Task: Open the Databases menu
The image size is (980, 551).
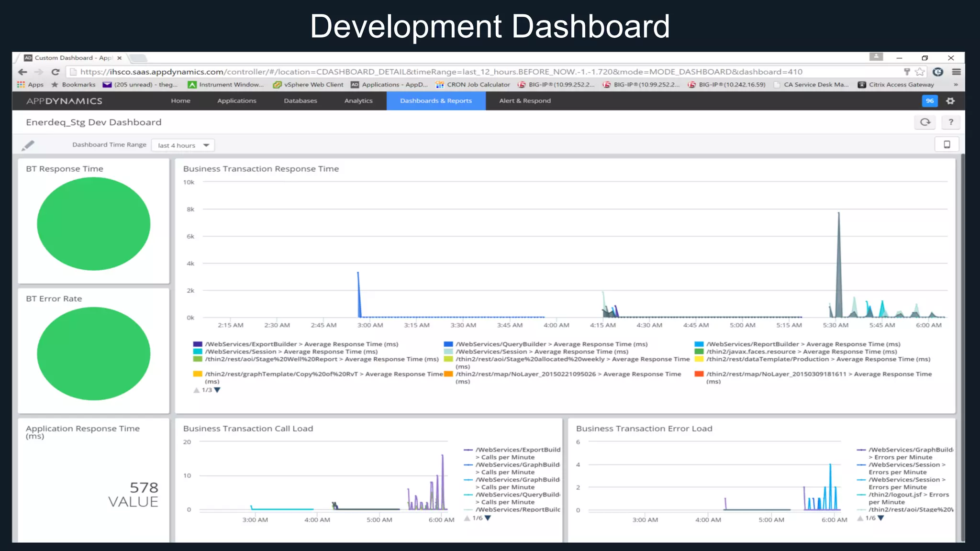Action: [x=300, y=101]
